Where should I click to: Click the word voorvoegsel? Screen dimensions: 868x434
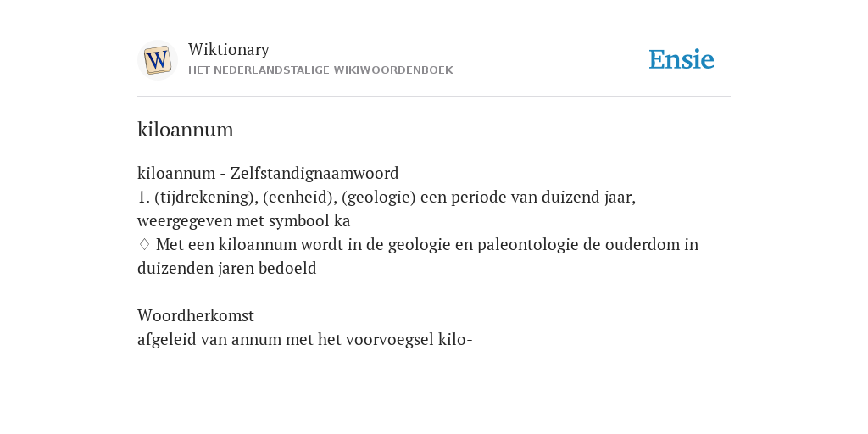click(x=389, y=339)
